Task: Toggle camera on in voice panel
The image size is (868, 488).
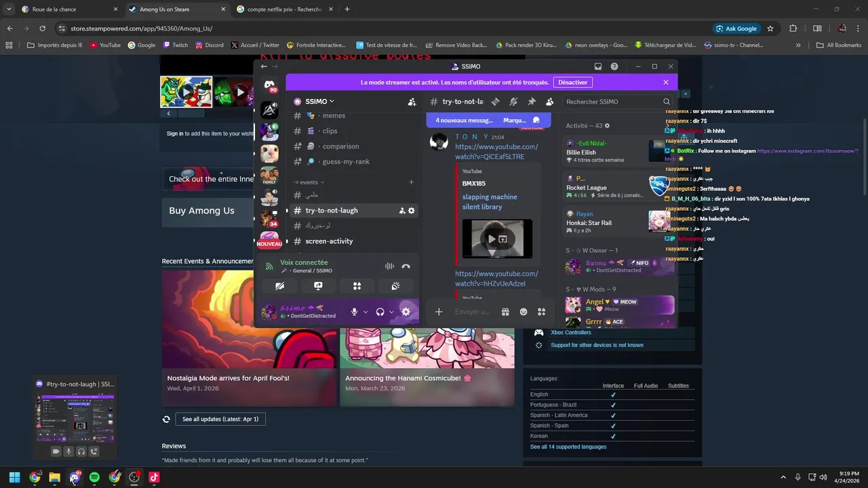Action: tap(279, 286)
